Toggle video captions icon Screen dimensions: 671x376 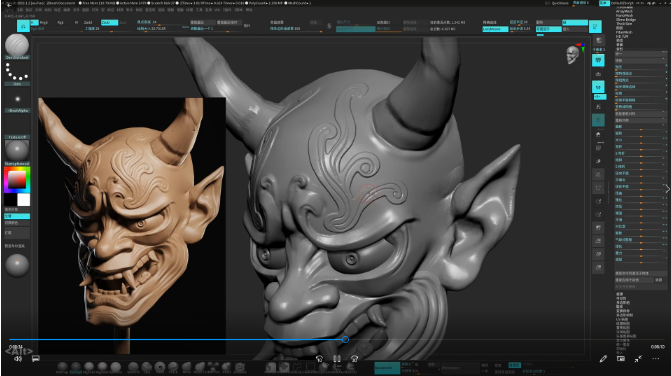(36, 358)
